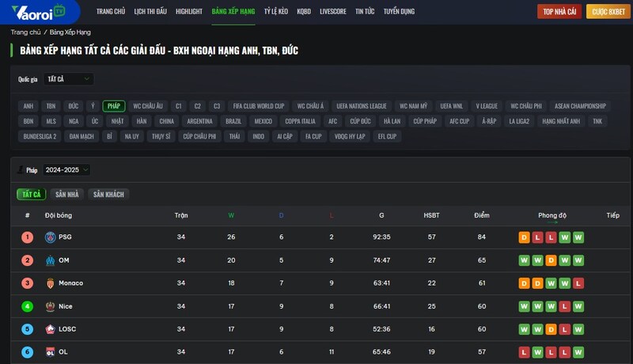
Task: Click rank badge number 2
Action: tap(28, 260)
